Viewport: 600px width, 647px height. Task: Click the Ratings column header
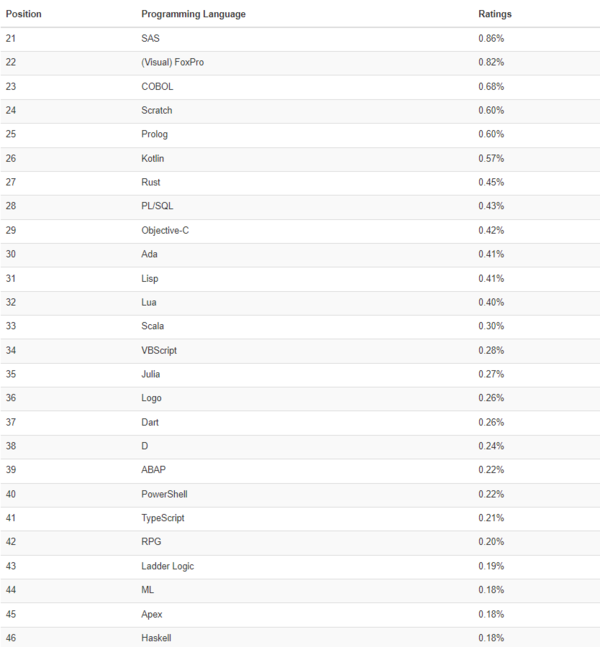coord(495,14)
